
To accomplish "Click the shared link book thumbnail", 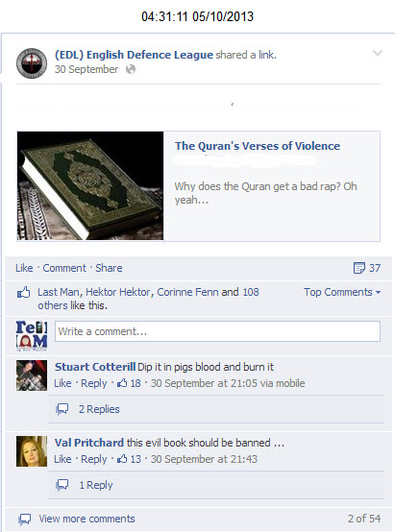I will click(x=90, y=186).
